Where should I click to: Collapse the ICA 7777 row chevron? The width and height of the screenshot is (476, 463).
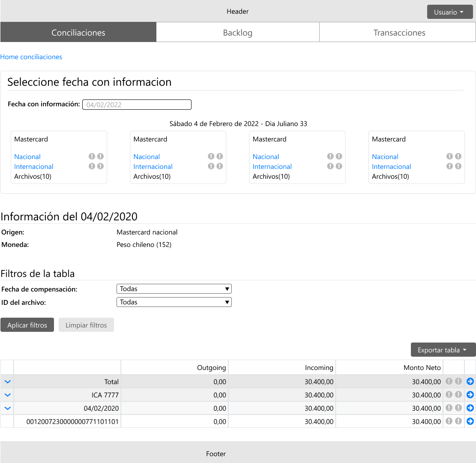(7, 395)
